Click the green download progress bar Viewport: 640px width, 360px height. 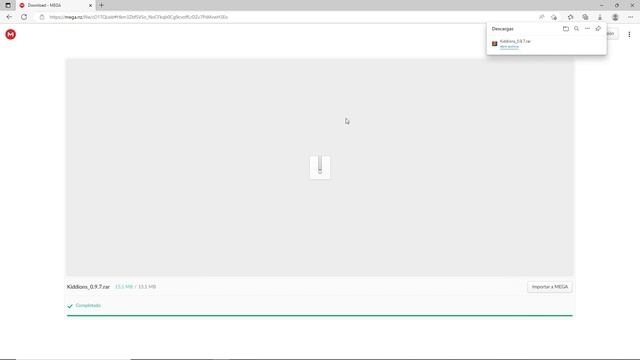click(320, 316)
